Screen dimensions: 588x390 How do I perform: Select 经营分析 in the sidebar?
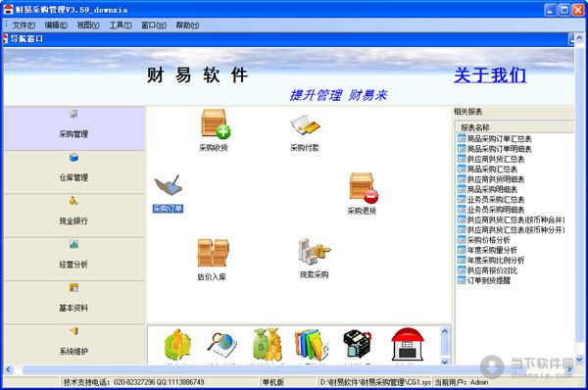74,259
